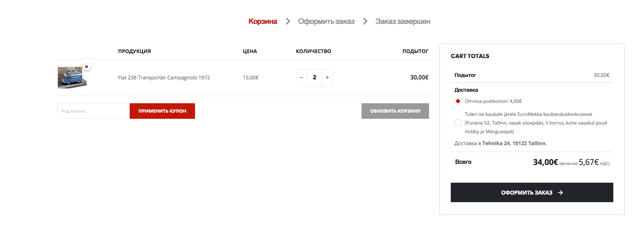Click the arrow icon on checkout button
This screenshot has width=644, height=226.
(x=561, y=193)
